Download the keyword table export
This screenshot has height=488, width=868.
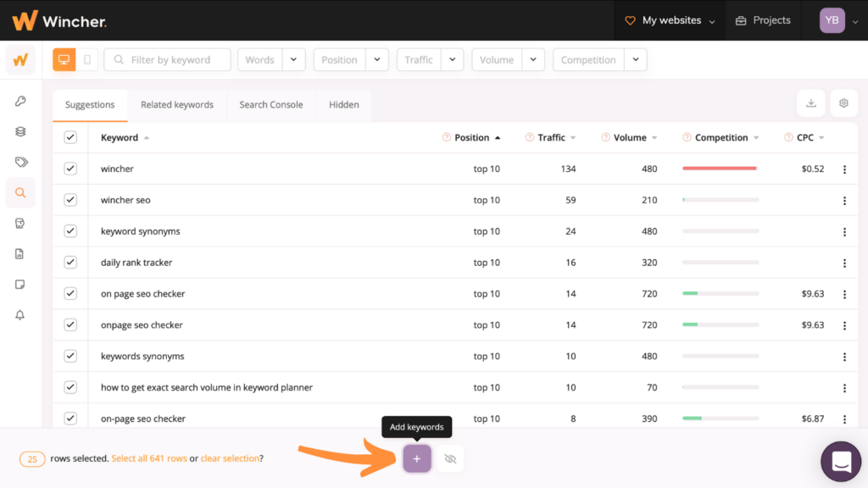click(x=811, y=103)
